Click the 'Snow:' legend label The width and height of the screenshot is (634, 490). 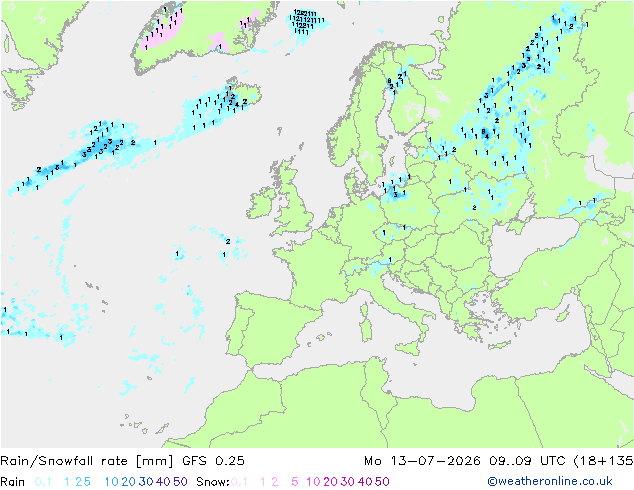pyautogui.click(x=213, y=482)
